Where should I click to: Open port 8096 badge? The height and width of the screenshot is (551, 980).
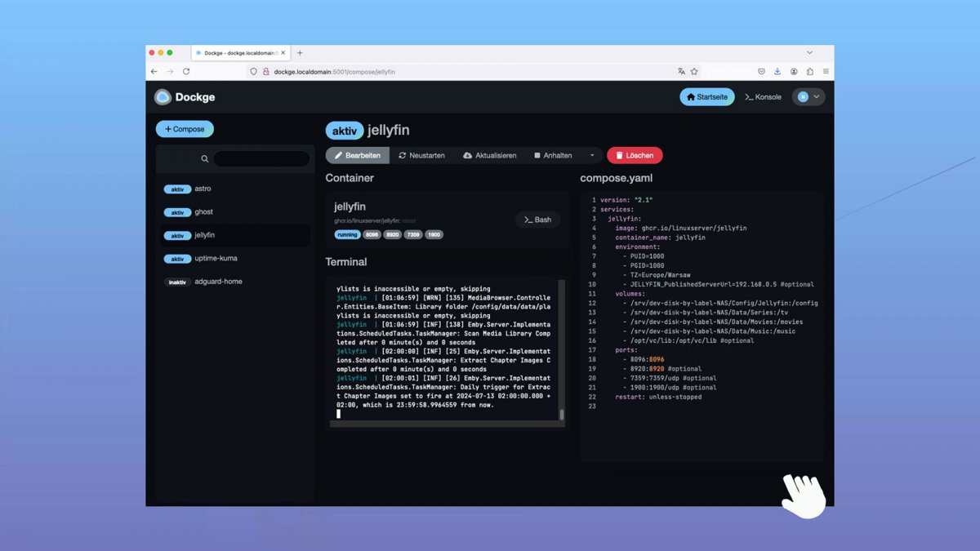[372, 235]
